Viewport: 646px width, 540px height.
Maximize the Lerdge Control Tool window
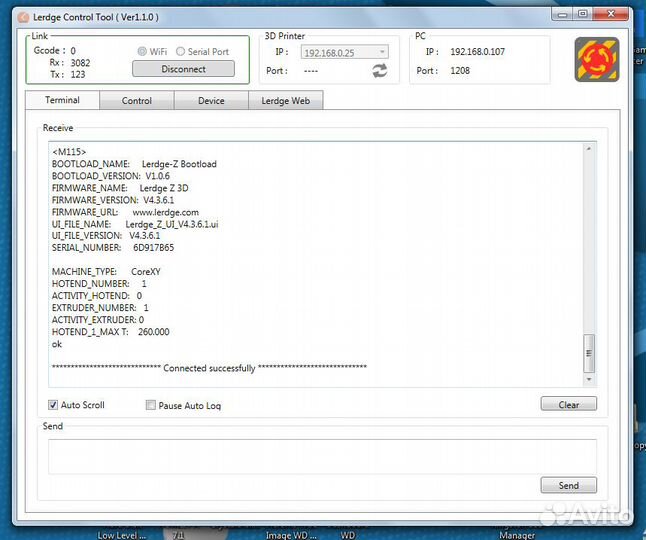coord(582,14)
